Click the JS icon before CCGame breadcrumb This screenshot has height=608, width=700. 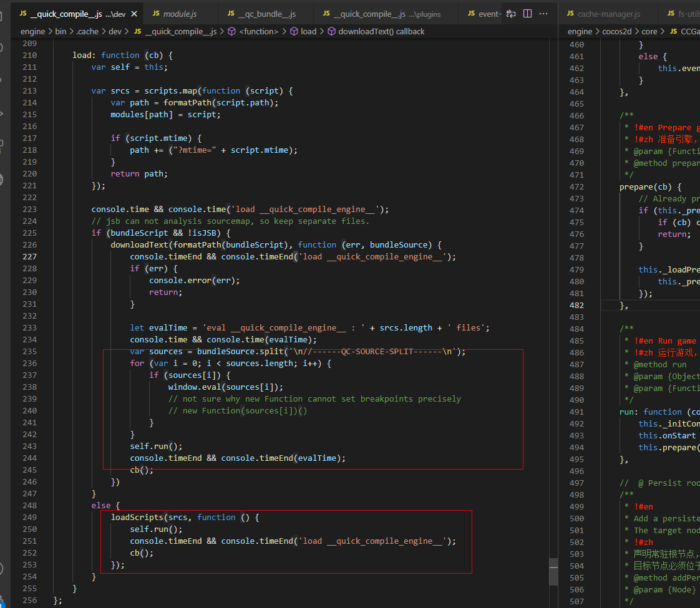coord(674,31)
